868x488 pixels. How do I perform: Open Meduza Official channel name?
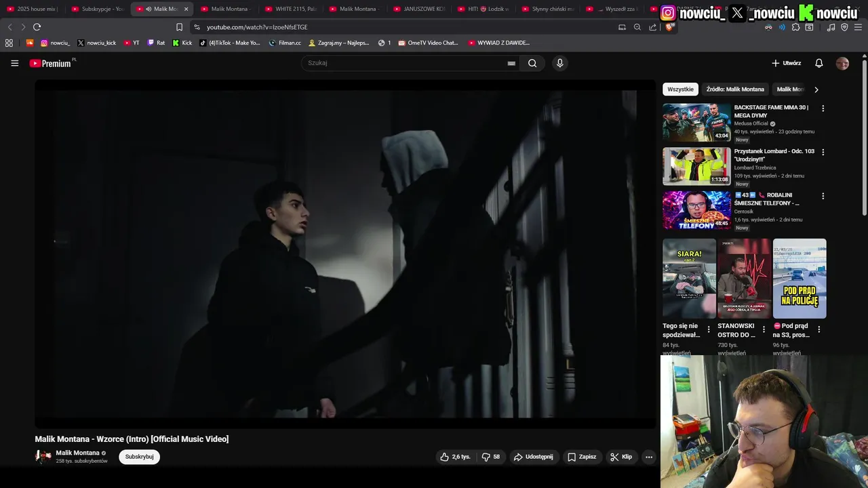751,123
